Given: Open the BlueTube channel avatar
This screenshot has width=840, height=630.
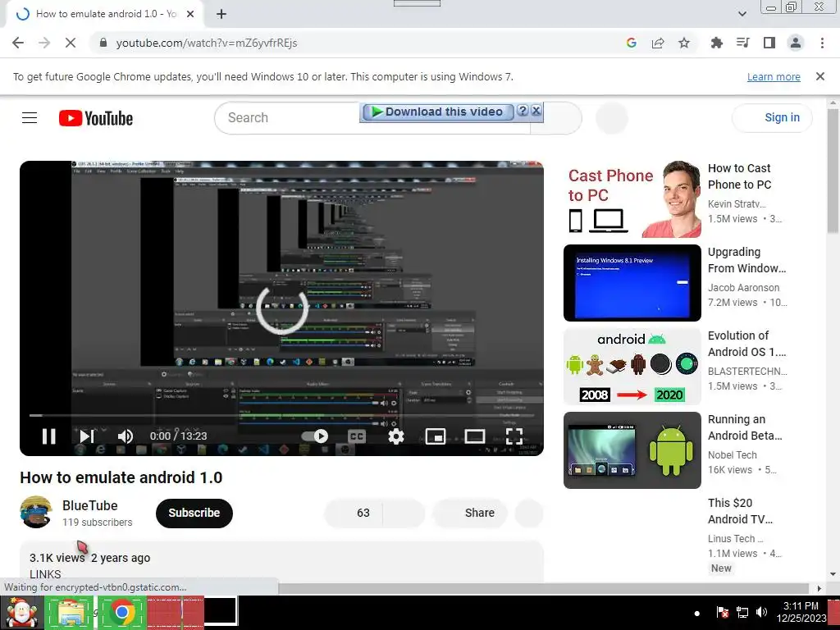Looking at the screenshot, I should click(36, 512).
